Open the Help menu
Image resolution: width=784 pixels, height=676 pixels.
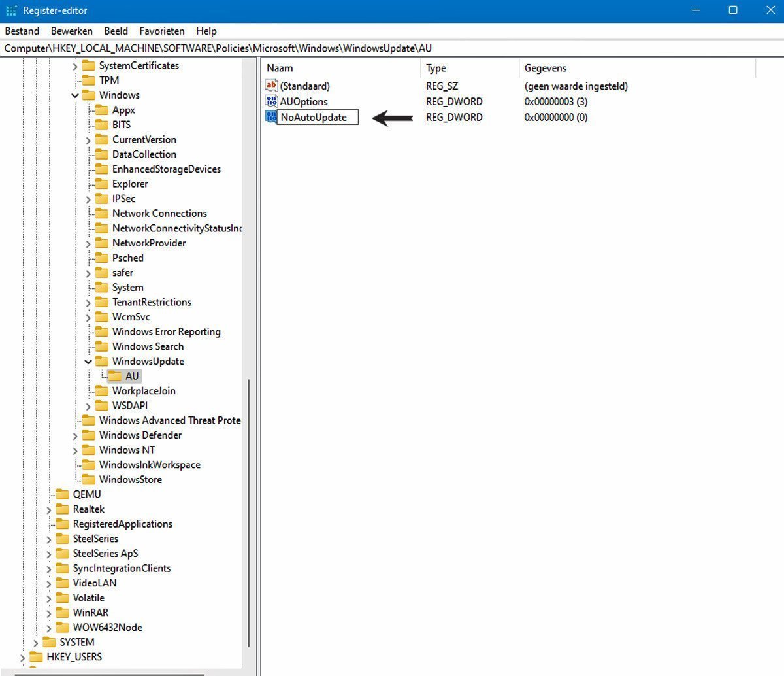point(206,31)
